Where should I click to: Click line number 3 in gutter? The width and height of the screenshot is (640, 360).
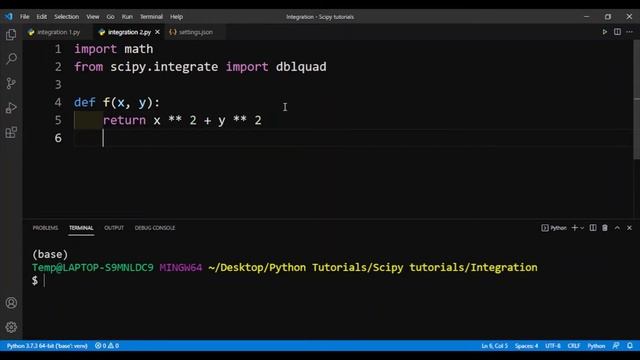[x=58, y=84]
